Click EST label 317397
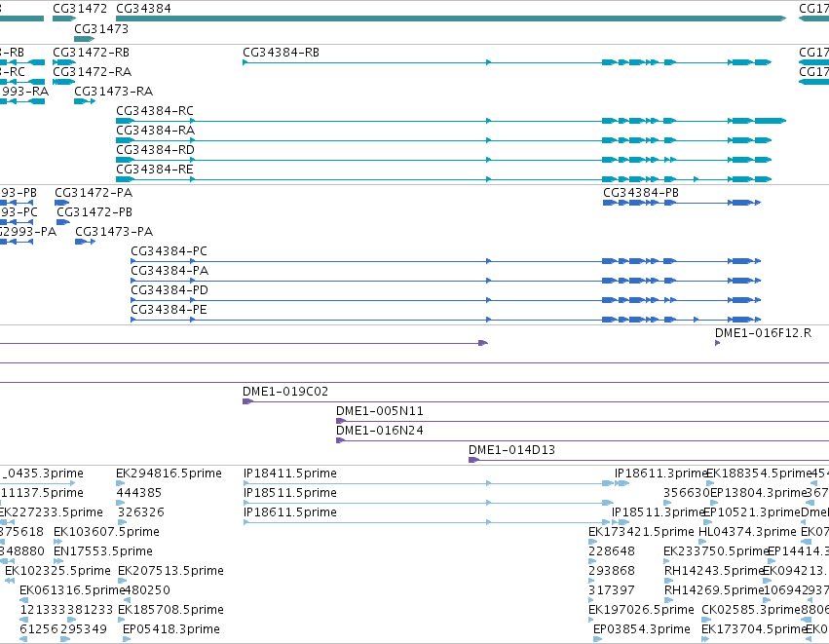The width and height of the screenshot is (829, 644). [x=612, y=590]
